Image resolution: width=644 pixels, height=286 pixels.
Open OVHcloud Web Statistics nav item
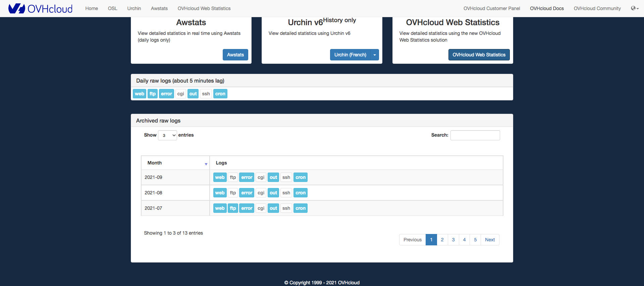(x=204, y=8)
